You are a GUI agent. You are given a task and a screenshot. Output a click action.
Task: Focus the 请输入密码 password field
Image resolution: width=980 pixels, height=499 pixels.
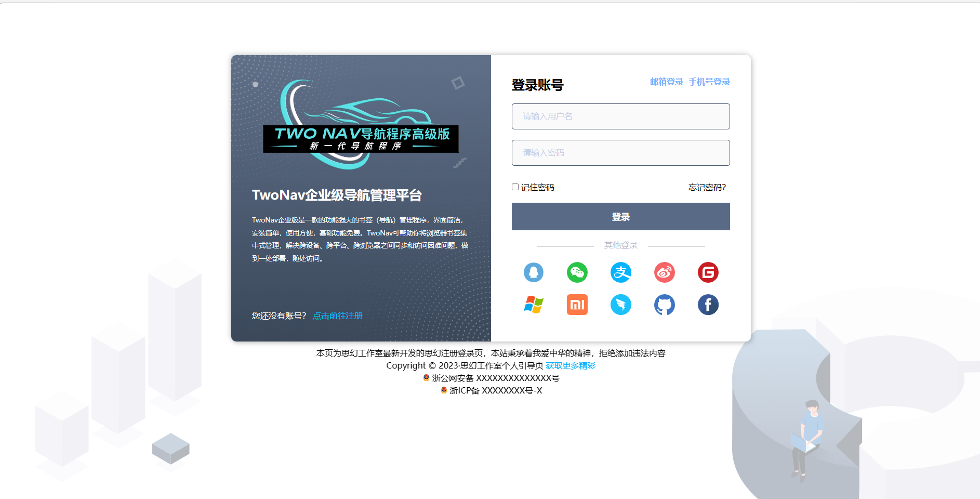pos(620,153)
